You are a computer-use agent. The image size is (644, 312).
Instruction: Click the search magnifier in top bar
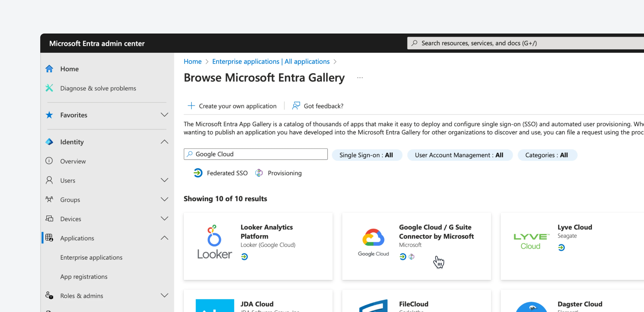point(415,43)
